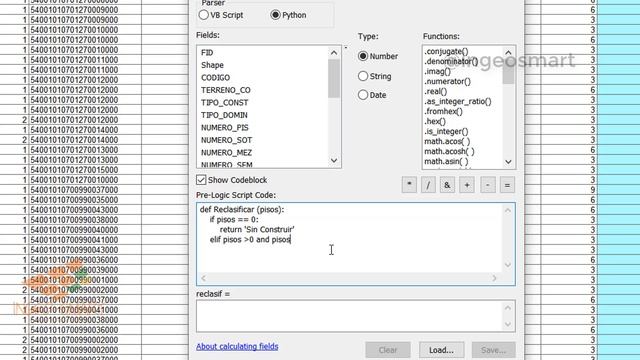Click the Load... button
Viewport: 640px width, 360px height.
pos(441,350)
